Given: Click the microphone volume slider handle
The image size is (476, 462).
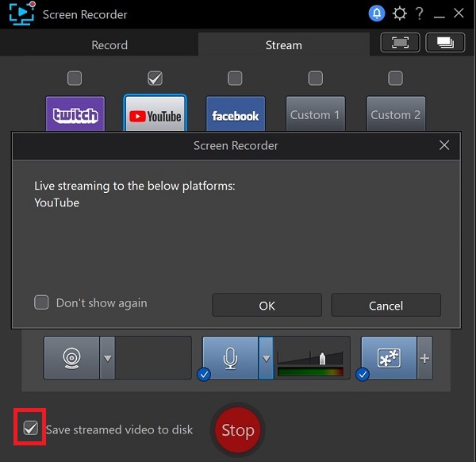Looking at the screenshot, I should [x=322, y=359].
